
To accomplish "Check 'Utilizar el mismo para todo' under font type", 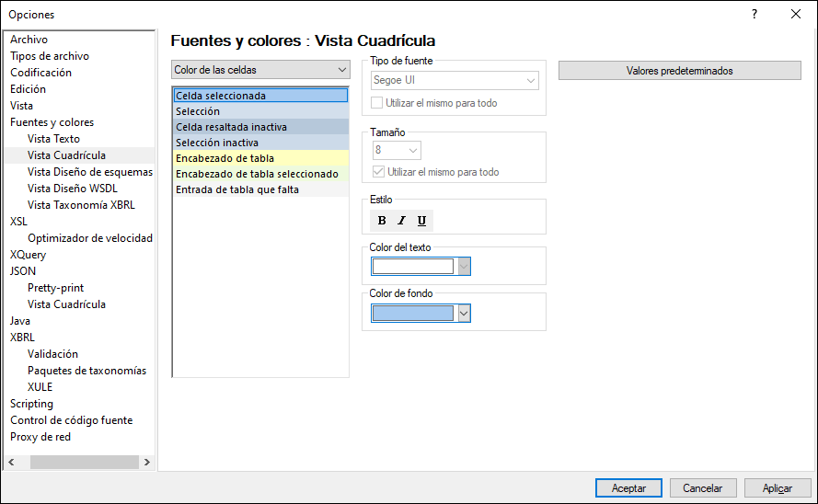I will pyautogui.click(x=376, y=103).
